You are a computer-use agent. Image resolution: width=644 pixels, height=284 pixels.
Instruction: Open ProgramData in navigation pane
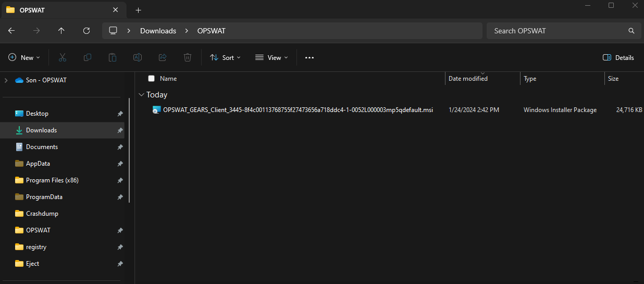click(44, 197)
